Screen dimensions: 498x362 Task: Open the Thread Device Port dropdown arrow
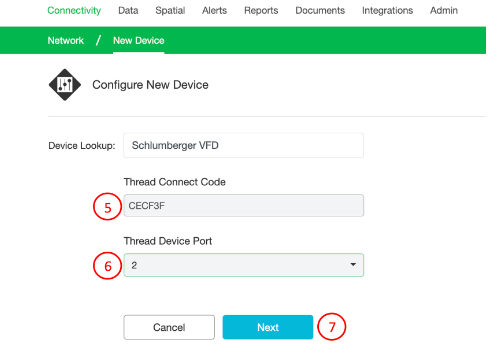pos(353,265)
